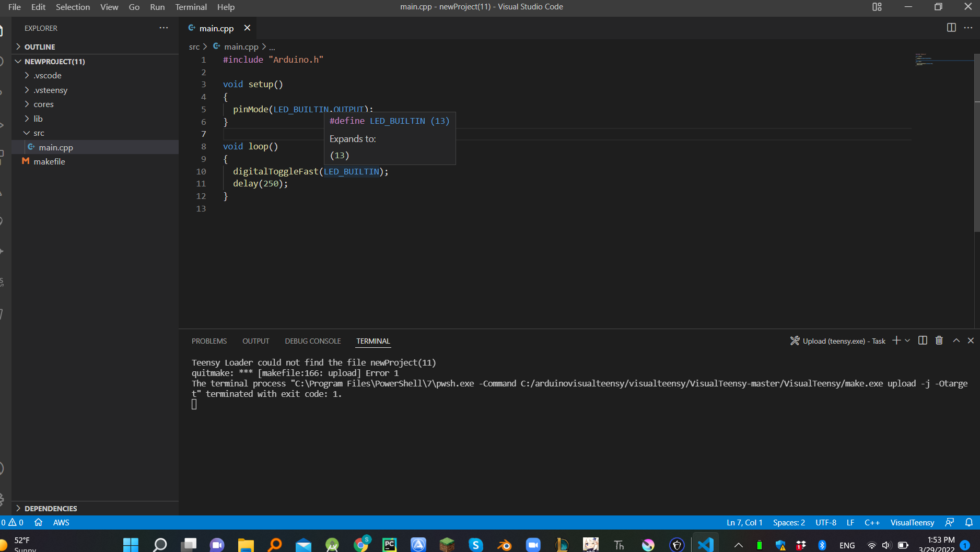Click Spaces: 2 to change indentation
This screenshot has height=552, width=980.
pos(789,522)
